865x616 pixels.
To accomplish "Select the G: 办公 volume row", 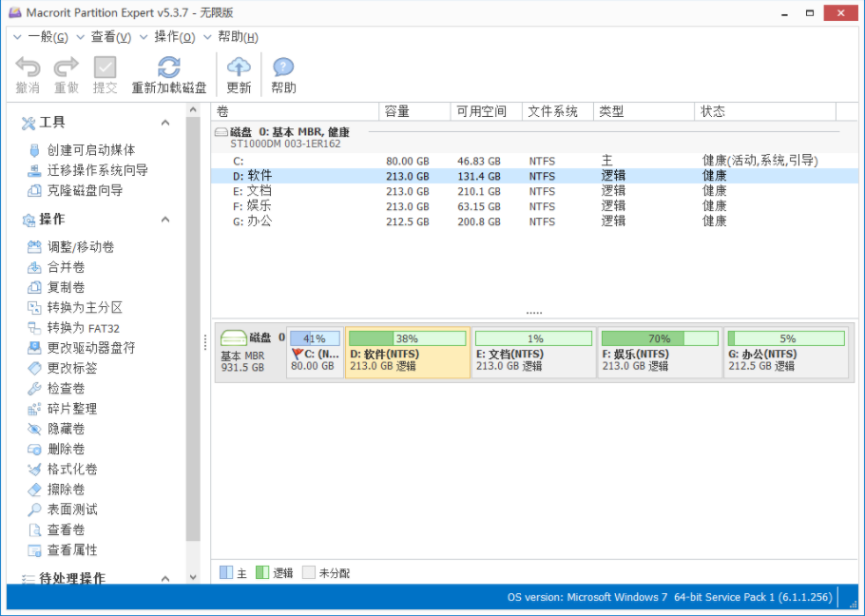I will coord(534,221).
